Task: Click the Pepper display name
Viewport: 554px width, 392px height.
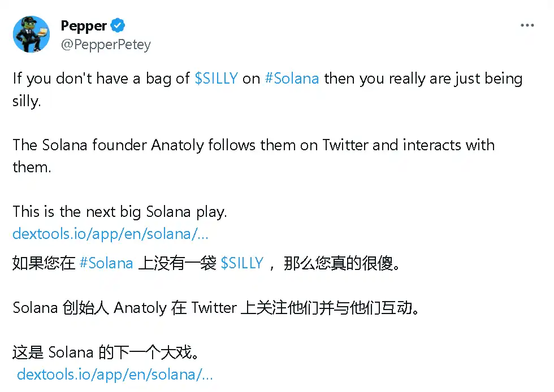Action: (84, 25)
